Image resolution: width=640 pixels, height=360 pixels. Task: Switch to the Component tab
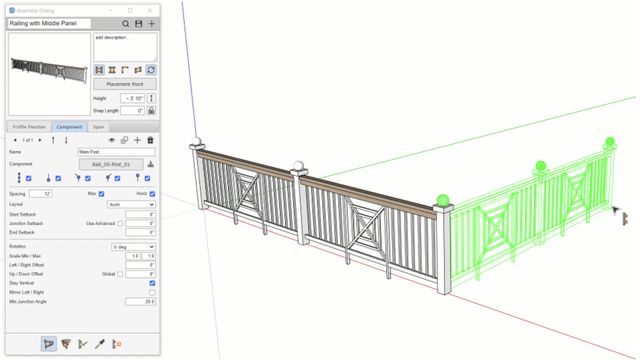[x=69, y=127]
